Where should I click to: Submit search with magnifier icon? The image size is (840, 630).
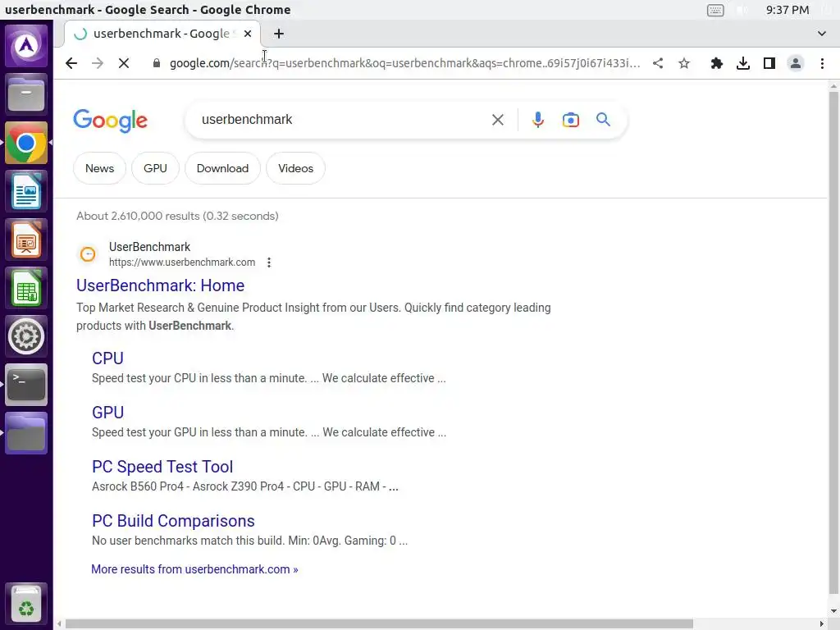click(603, 120)
